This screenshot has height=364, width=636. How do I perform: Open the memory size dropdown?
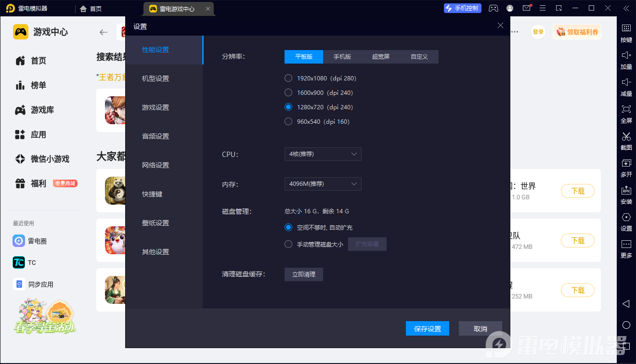(x=323, y=184)
